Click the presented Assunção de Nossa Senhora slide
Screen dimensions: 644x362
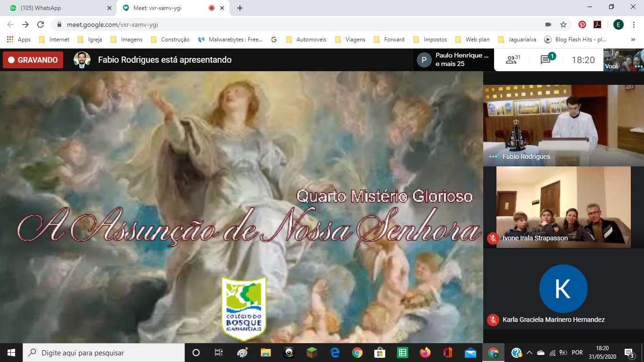[241, 207]
